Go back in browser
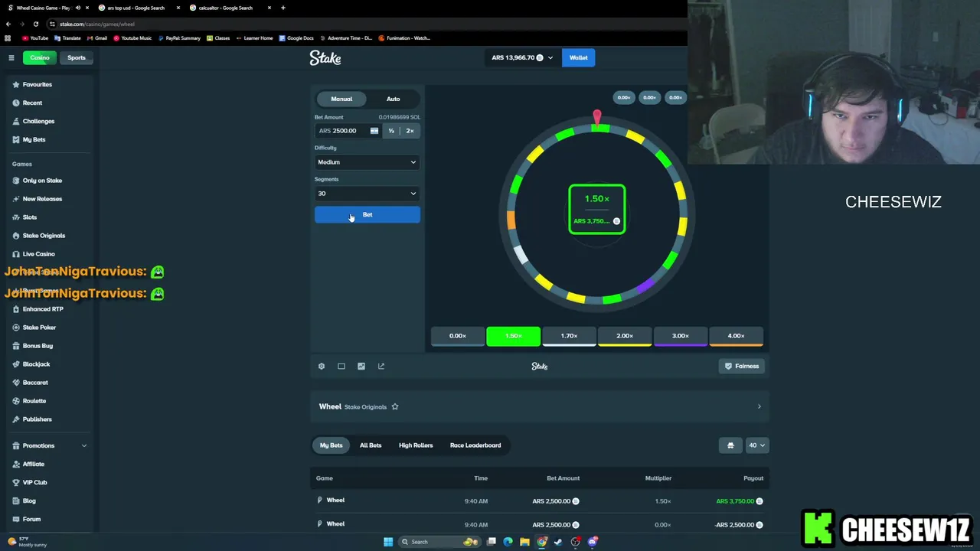The height and width of the screenshot is (551, 980). [8, 24]
